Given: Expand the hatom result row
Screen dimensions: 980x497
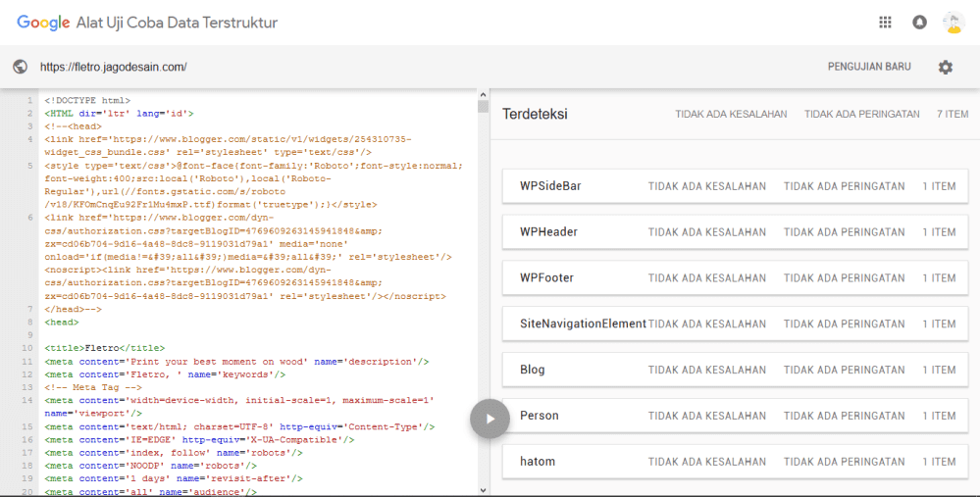Looking at the screenshot, I should click(735, 462).
